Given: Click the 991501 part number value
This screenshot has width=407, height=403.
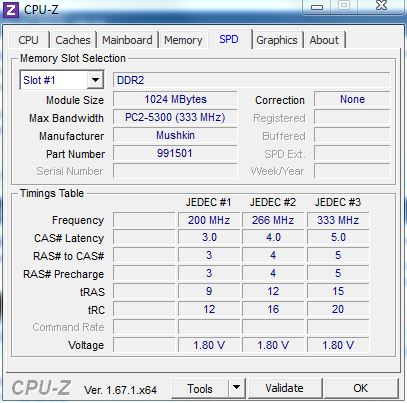Looking at the screenshot, I should [175, 153].
